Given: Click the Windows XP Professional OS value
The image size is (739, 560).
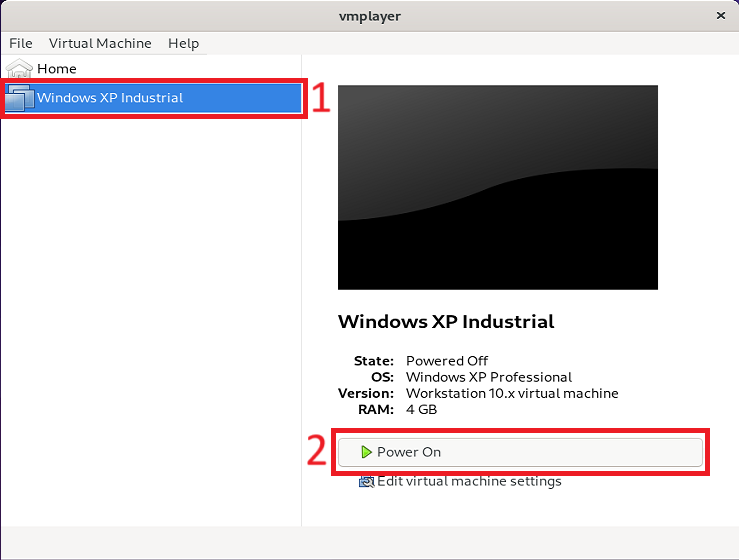Looking at the screenshot, I should [x=489, y=377].
